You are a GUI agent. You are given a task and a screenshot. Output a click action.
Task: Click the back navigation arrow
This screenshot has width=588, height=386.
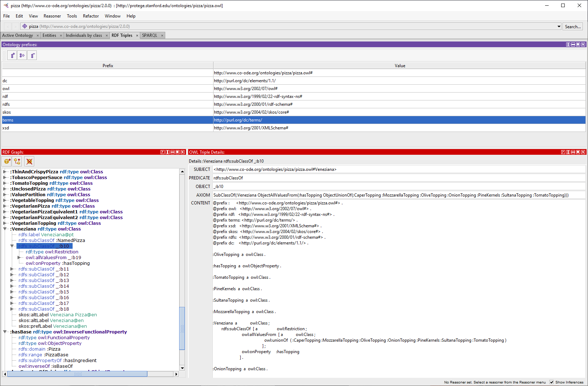coord(8,26)
